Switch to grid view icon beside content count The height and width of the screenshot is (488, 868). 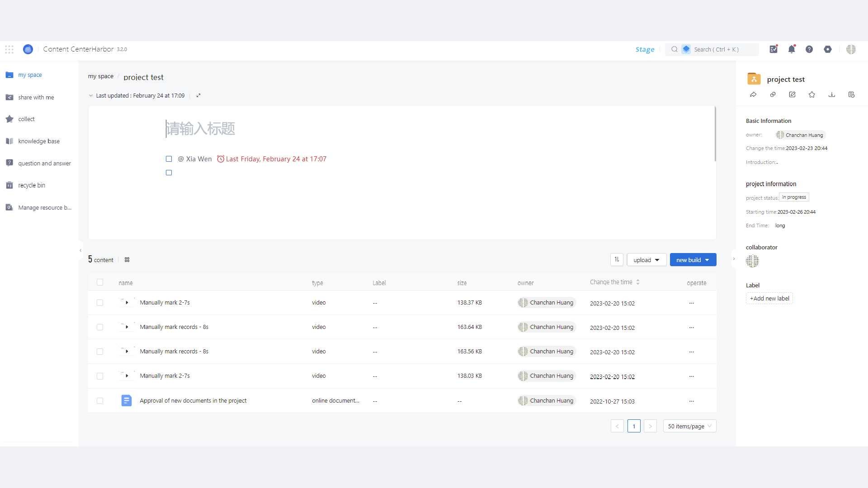[127, 260]
